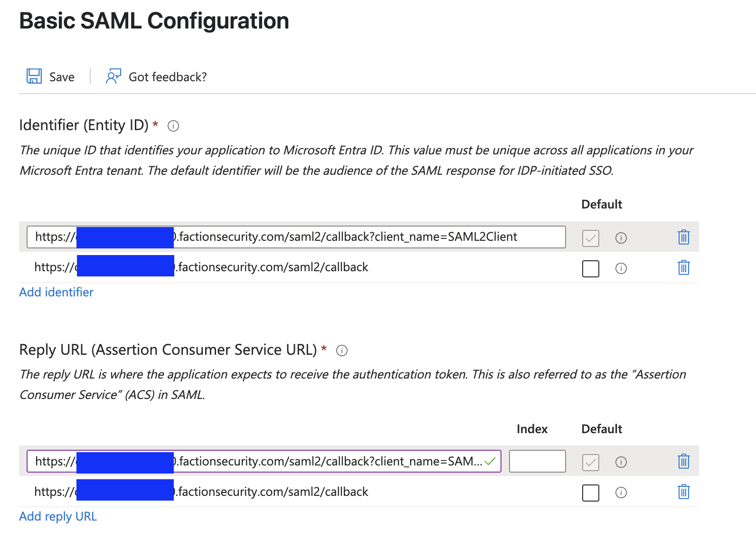Click Add identifier link

(56, 292)
